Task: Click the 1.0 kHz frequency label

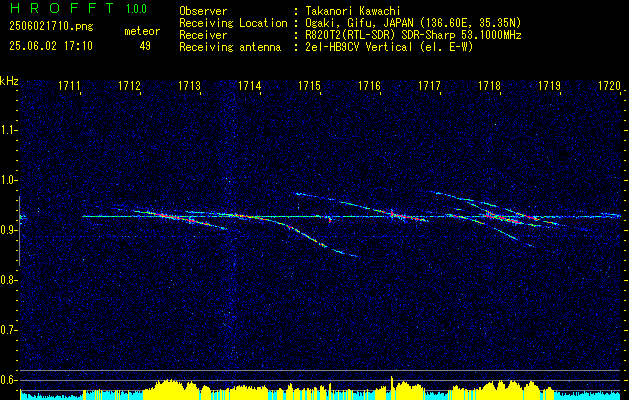Action: coord(8,180)
